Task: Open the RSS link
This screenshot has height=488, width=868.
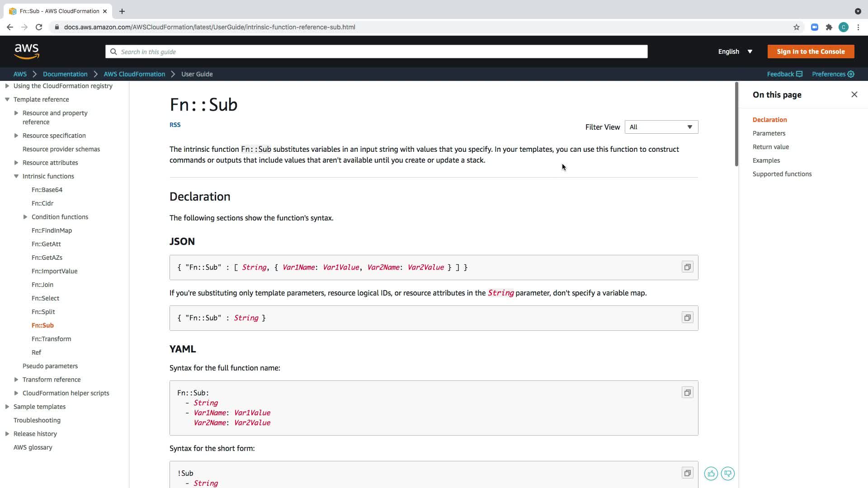Action: pos(175,125)
